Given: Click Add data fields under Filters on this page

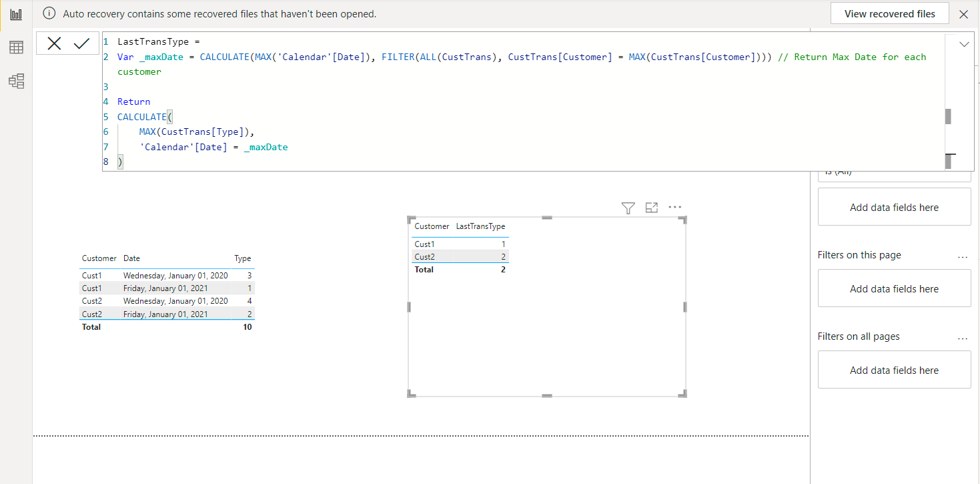Looking at the screenshot, I should (x=894, y=288).
